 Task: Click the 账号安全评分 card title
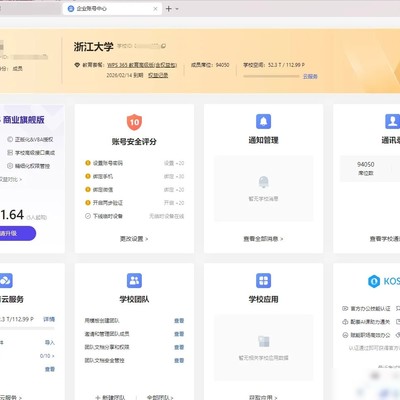[x=134, y=142]
